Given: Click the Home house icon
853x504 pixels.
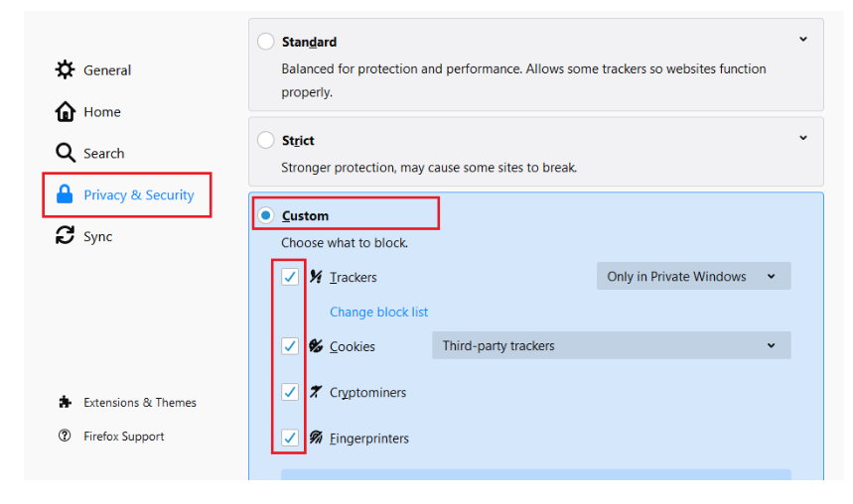Looking at the screenshot, I should (x=65, y=111).
